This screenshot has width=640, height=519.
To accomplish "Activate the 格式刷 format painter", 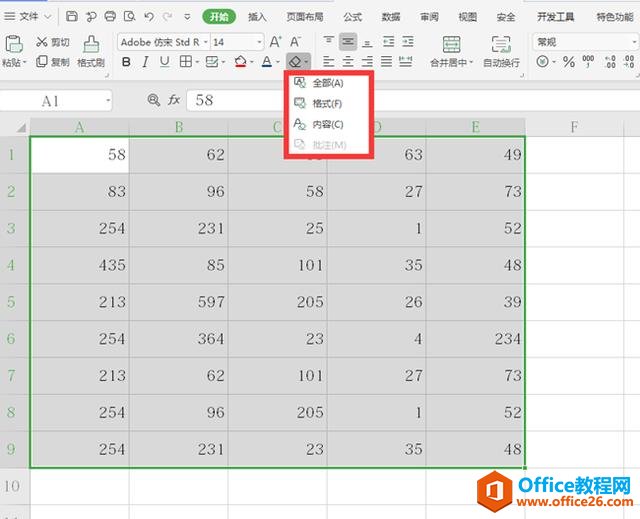I will click(91, 51).
